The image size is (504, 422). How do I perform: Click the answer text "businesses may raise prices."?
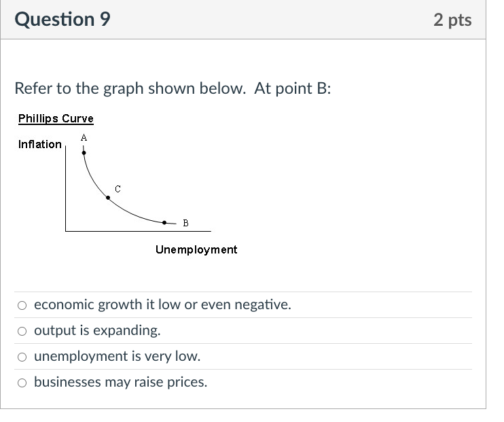[120, 383]
